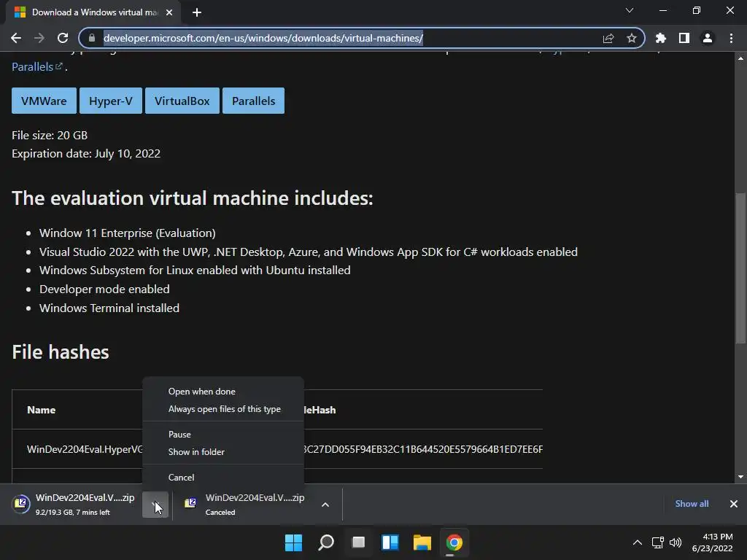The image size is (747, 560).
Task: Download the Parallels virtual machine
Action: [253, 101]
